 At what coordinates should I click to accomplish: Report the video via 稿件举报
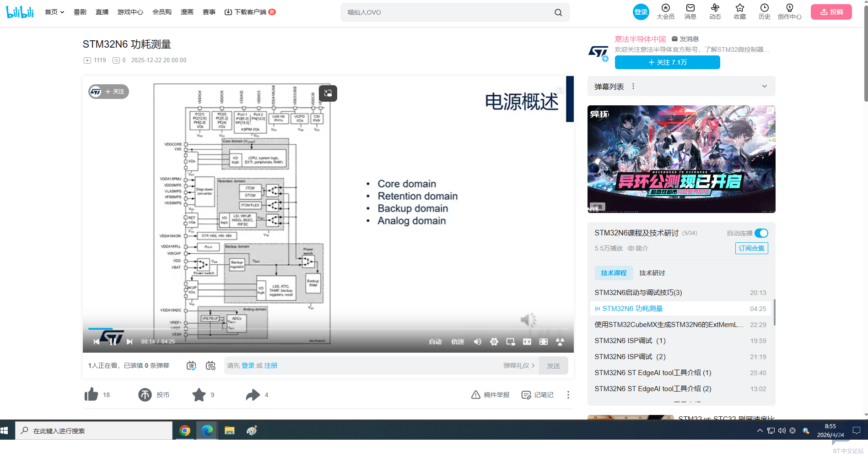click(490, 395)
